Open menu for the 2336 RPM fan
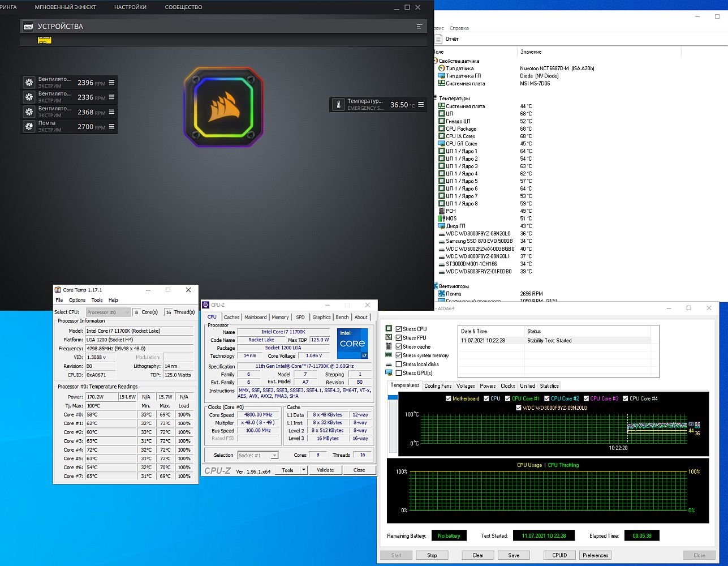728x566 pixels. (x=111, y=97)
